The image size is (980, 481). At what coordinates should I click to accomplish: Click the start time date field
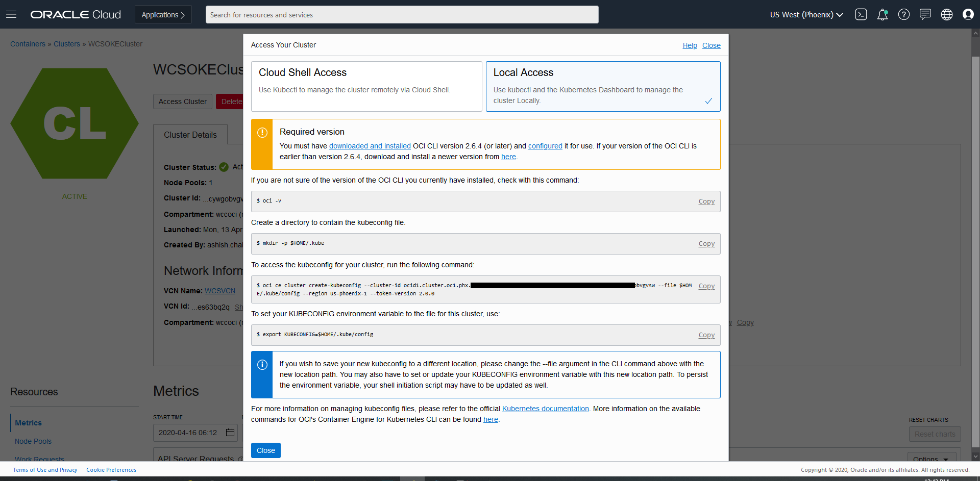[x=195, y=433]
